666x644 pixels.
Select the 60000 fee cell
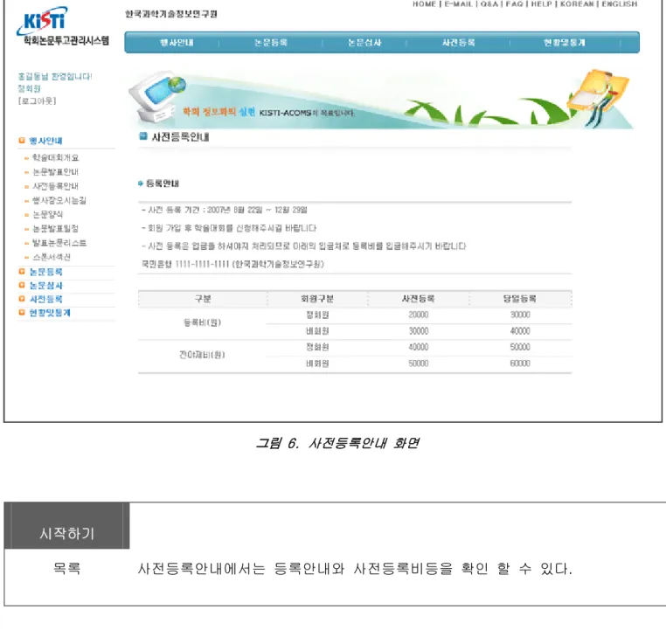pos(520,364)
